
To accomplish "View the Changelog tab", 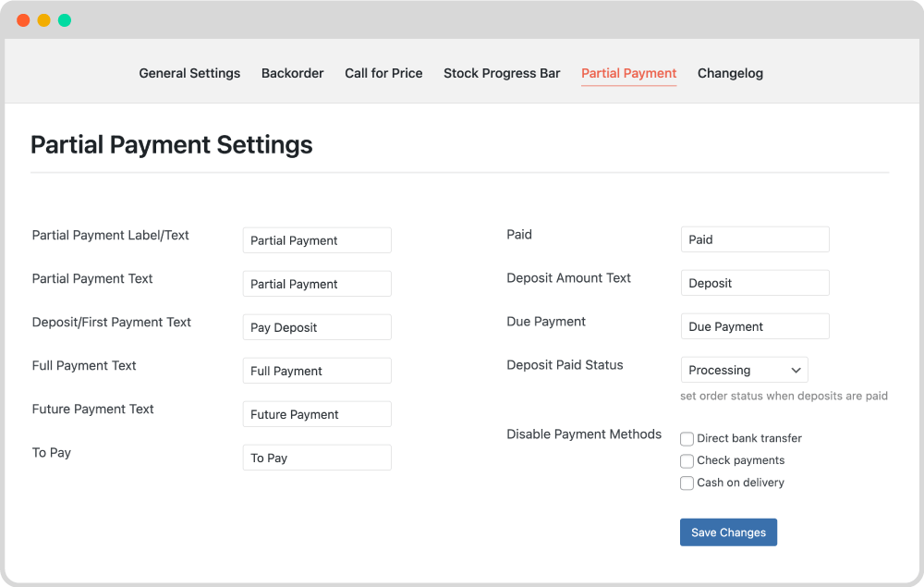I will pyautogui.click(x=730, y=73).
